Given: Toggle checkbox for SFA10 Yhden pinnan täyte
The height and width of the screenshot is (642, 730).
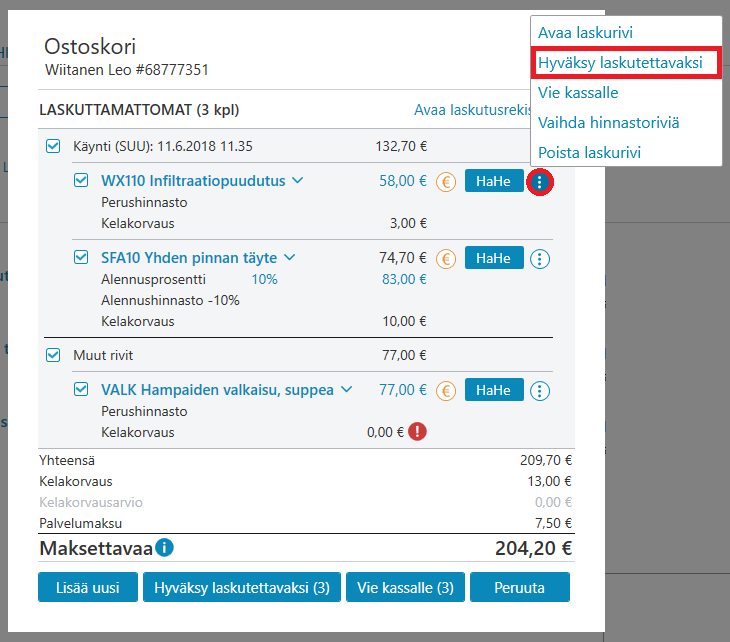Looking at the screenshot, I should 81,257.
